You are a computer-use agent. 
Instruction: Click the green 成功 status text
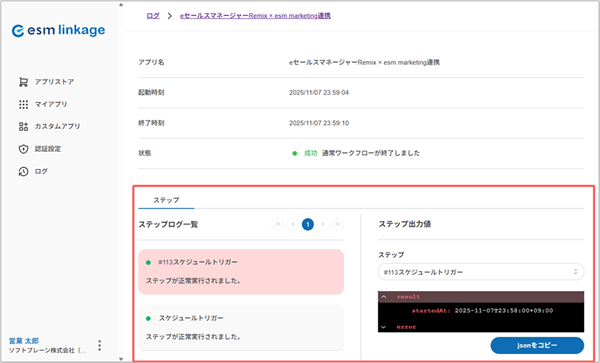pos(310,153)
